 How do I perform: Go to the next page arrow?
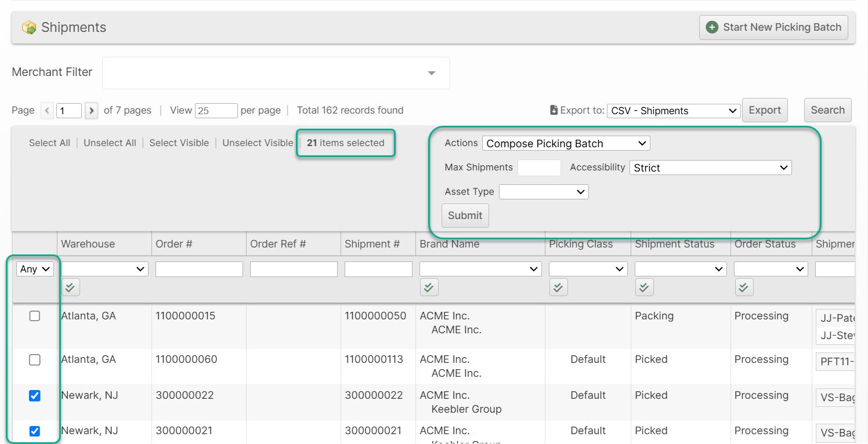tap(91, 111)
